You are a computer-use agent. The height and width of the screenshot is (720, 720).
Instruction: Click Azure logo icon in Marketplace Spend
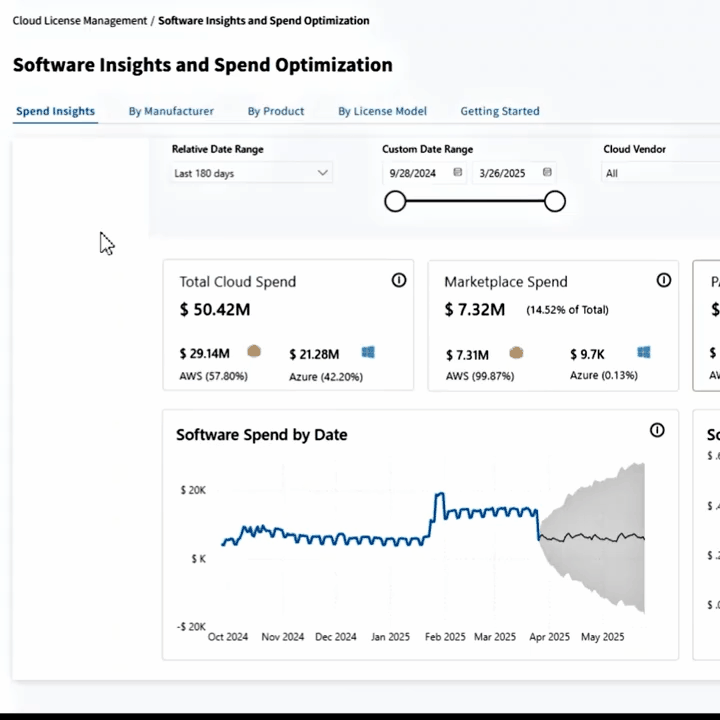pos(644,353)
